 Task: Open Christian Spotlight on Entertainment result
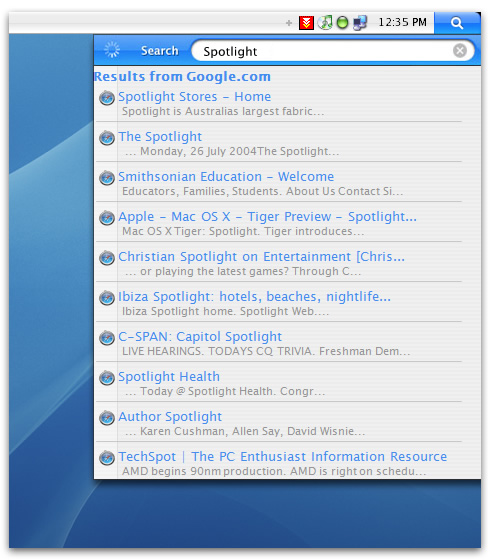(x=261, y=257)
